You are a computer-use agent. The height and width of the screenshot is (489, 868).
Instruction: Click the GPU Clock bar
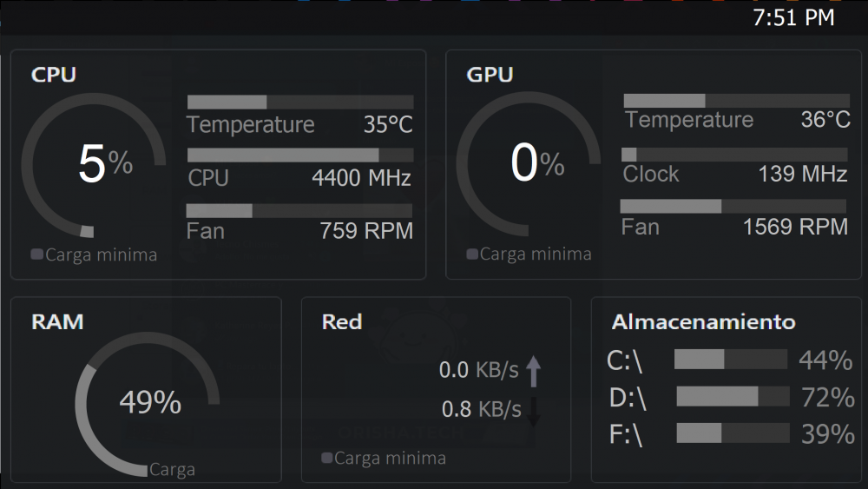click(736, 155)
